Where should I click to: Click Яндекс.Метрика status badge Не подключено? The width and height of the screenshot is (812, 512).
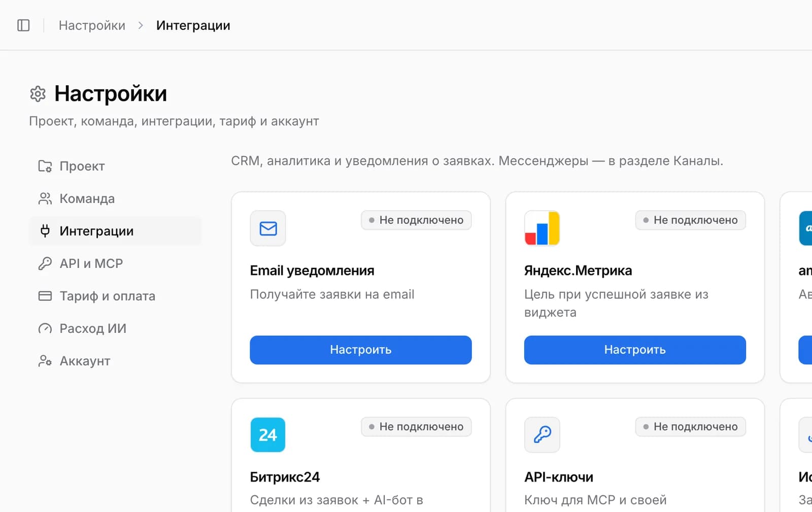pyautogui.click(x=690, y=220)
